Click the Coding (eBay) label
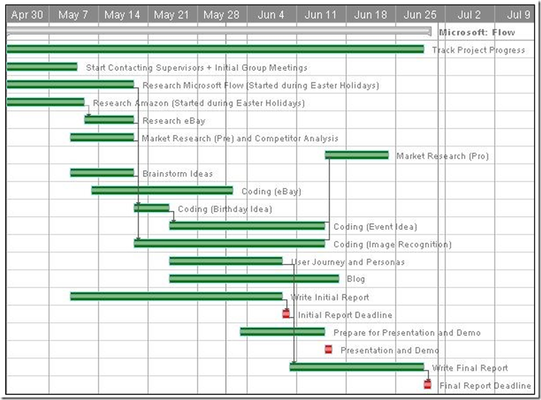The height and width of the screenshot is (400, 541). [272, 192]
